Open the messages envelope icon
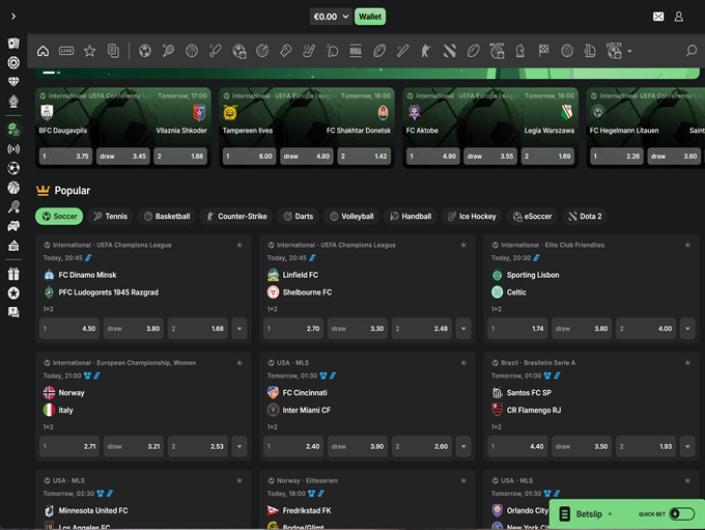 pos(658,17)
